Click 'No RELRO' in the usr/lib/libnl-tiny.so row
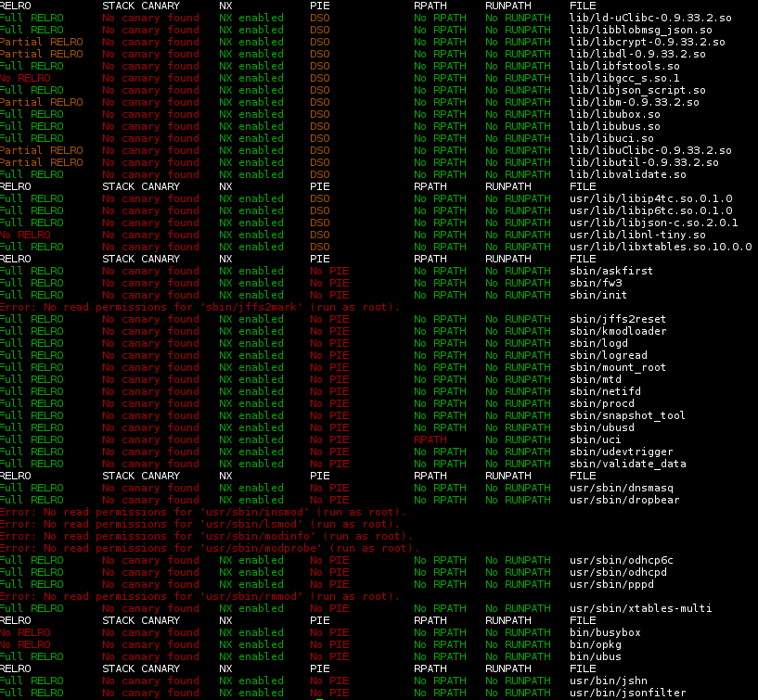 coord(25,235)
